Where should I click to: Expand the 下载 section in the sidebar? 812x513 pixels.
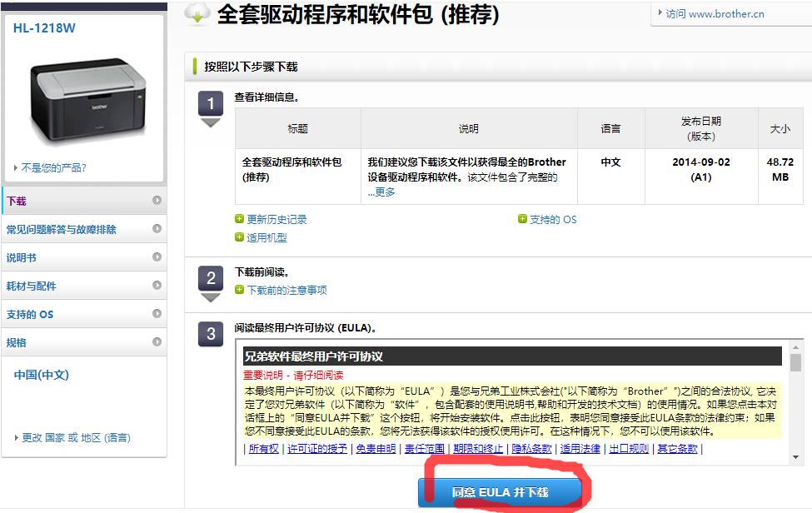coord(83,200)
